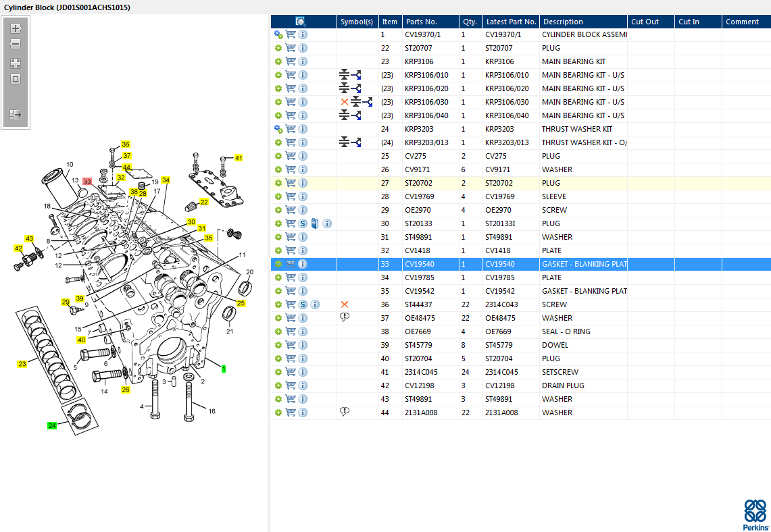Add item 22 plug ST20707 to cart
Viewport: 771px width, 532px height.
[291, 48]
